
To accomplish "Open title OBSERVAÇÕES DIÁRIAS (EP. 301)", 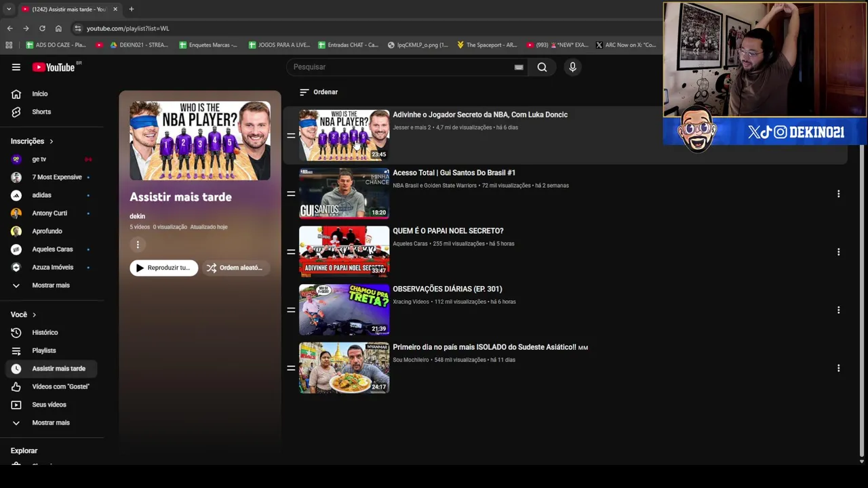I will pos(448,289).
